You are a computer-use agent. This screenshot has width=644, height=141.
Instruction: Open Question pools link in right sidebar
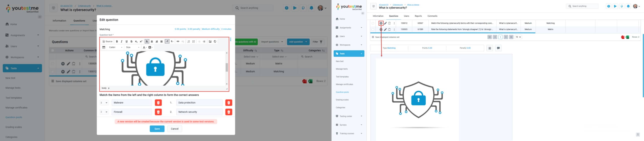pyautogui.click(x=342, y=92)
